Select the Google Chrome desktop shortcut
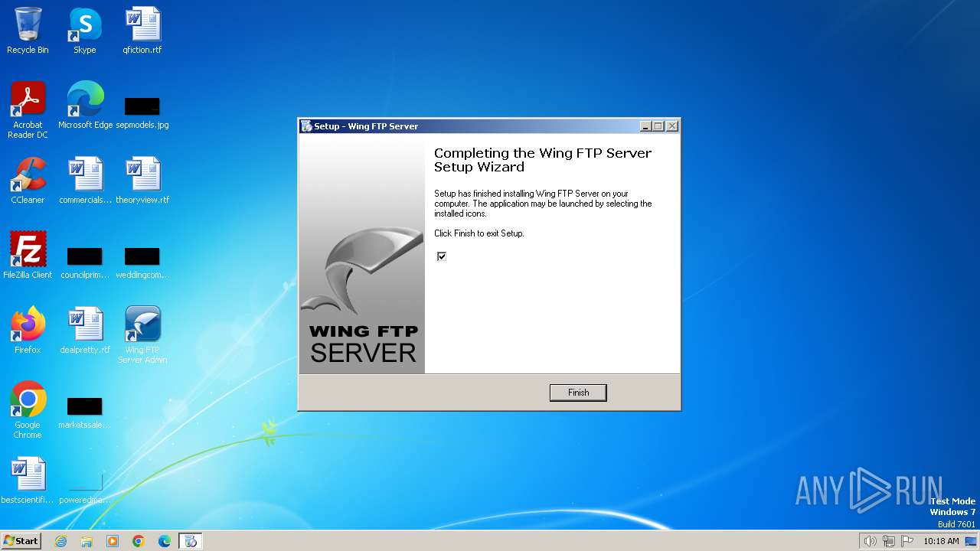980x551 pixels. pos(28,410)
